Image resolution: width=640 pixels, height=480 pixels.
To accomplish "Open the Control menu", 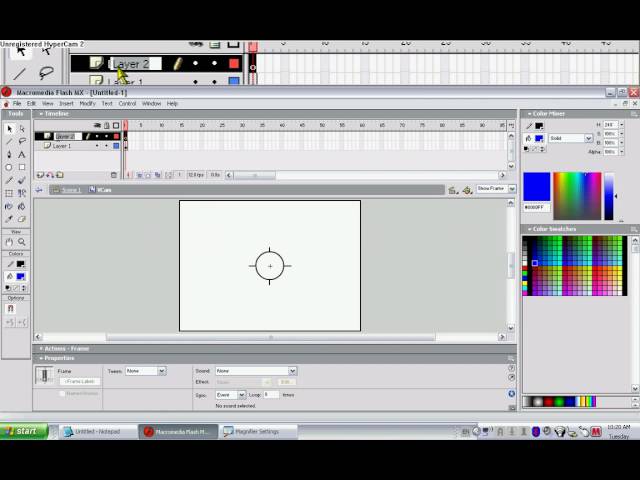I will [127, 104].
